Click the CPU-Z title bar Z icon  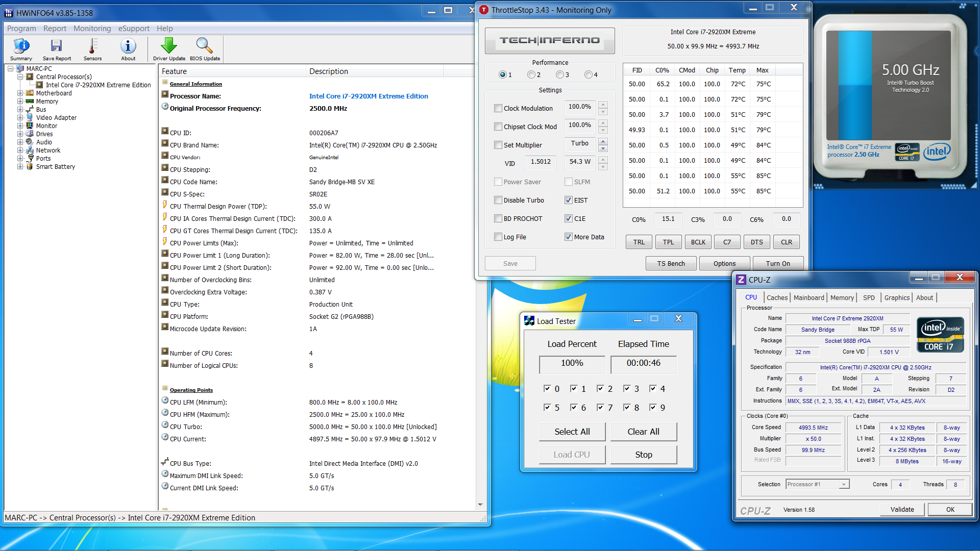click(741, 280)
